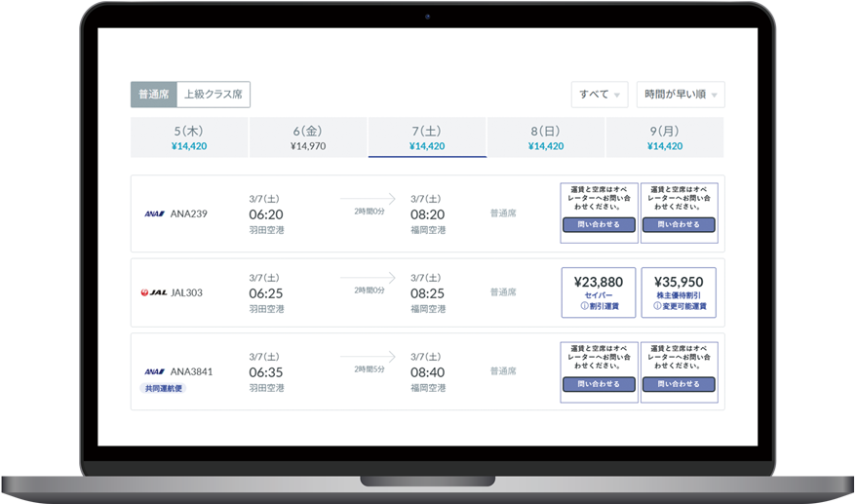Click the ANA logo beside flight ANA3841
The width and height of the screenshot is (857, 504).
point(154,371)
